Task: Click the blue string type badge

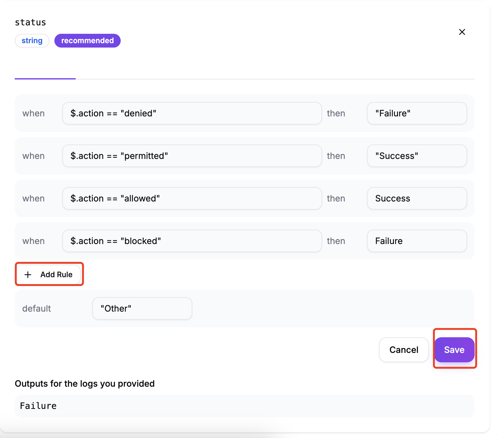Action: (x=32, y=41)
